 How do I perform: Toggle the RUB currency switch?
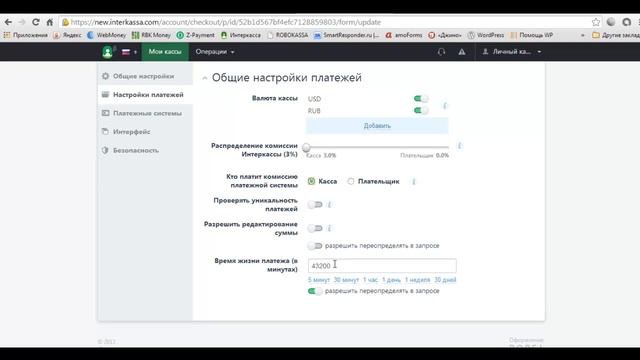(421, 110)
